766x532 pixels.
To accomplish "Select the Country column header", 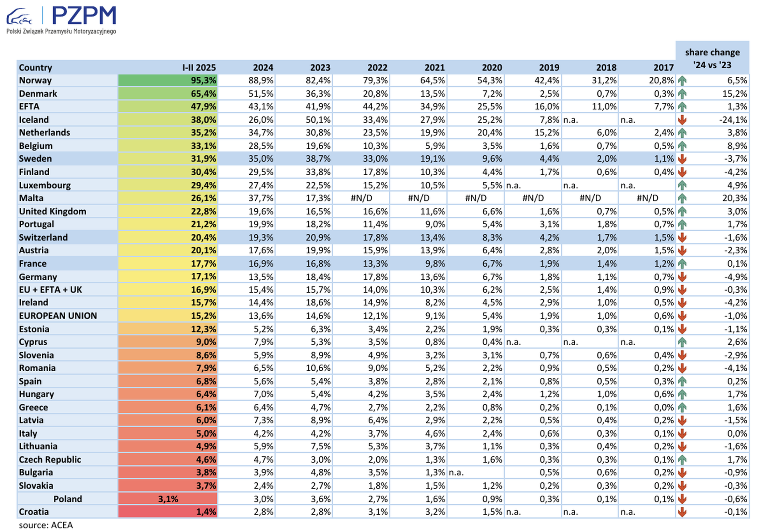I will point(35,68).
